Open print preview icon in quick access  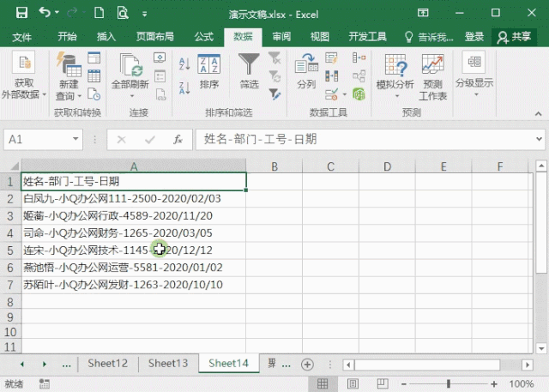tap(123, 13)
